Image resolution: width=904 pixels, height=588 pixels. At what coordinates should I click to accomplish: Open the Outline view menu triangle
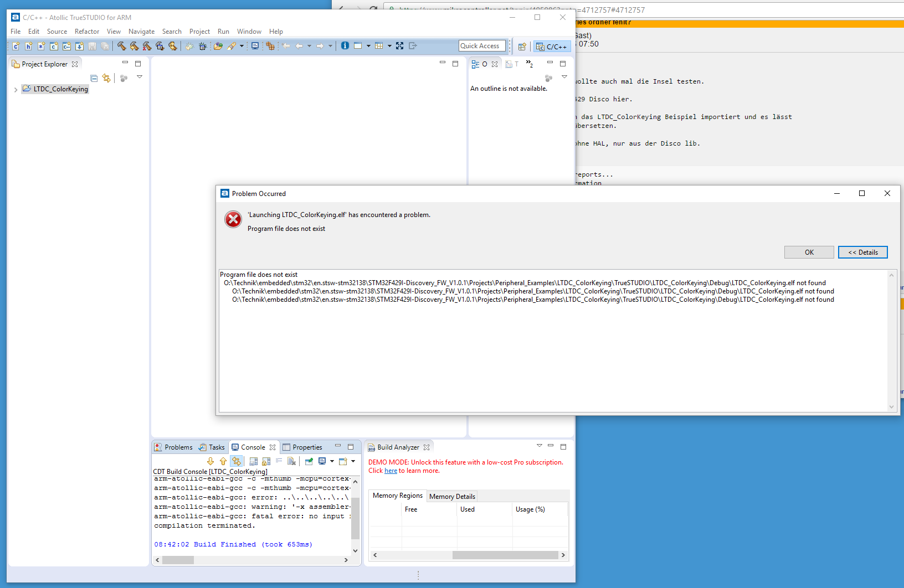pyautogui.click(x=564, y=77)
